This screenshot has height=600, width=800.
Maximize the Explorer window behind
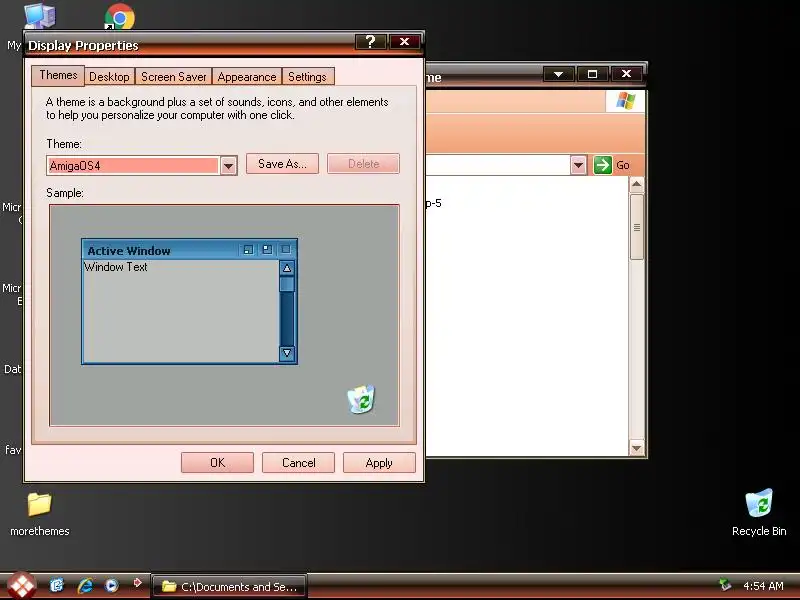pos(592,74)
